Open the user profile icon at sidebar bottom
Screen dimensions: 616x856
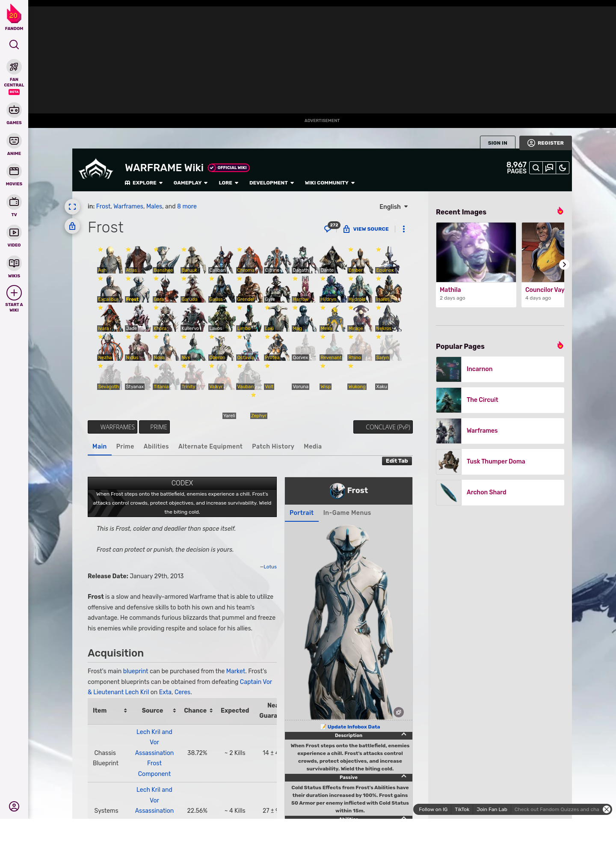click(14, 806)
